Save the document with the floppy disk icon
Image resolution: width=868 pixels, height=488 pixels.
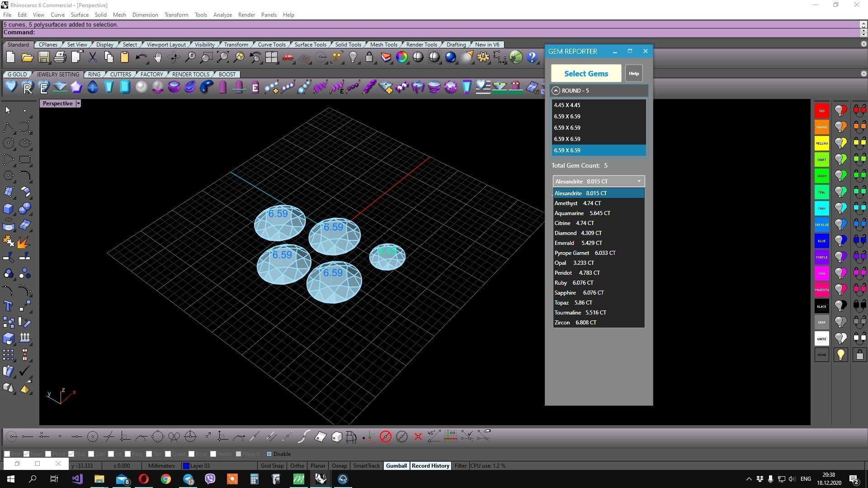pos(43,57)
